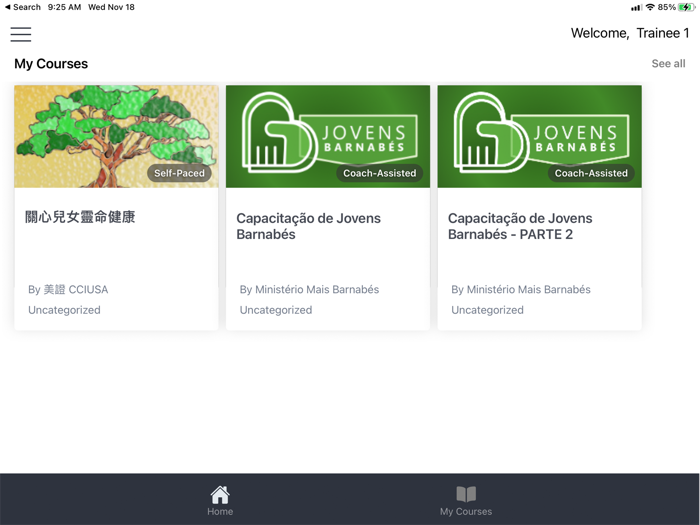Tap the Wed Nov 18 date
This screenshot has height=525, width=700.
111,7
